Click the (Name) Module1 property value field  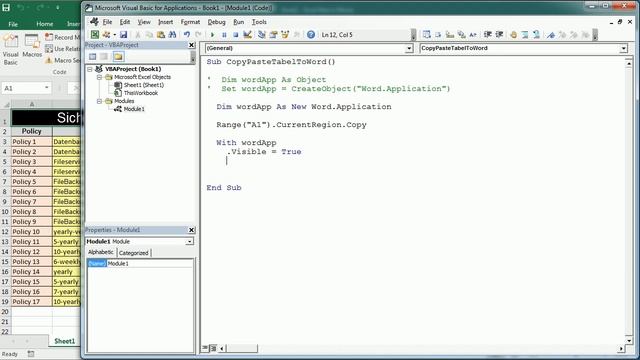click(x=149, y=264)
